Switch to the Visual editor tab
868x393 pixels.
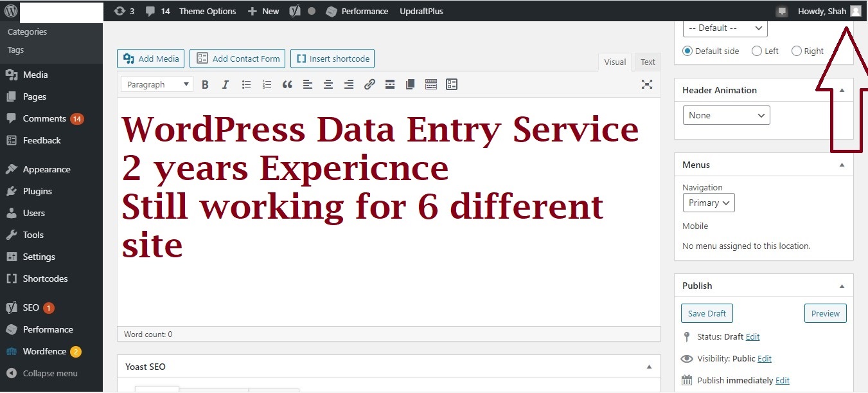pos(615,62)
